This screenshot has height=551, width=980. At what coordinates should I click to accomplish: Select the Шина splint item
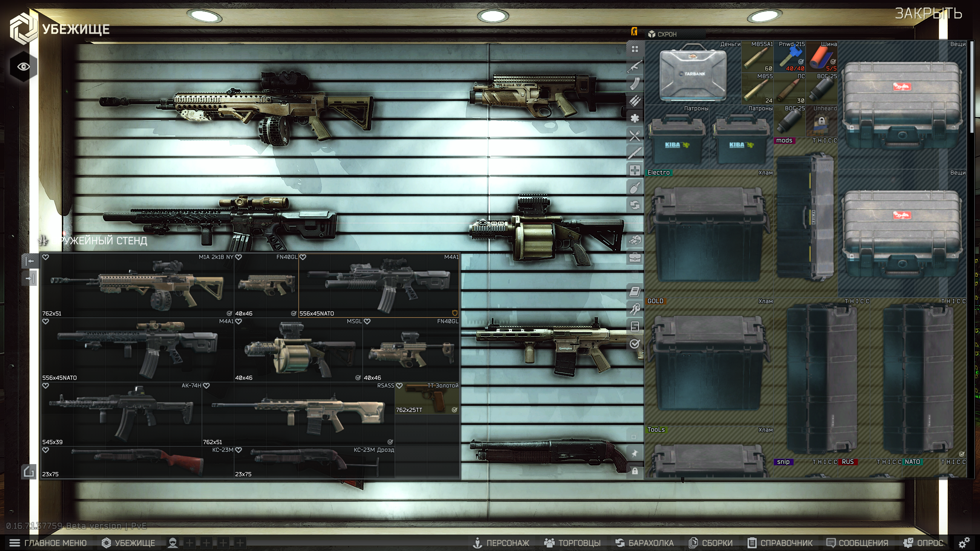(x=822, y=57)
